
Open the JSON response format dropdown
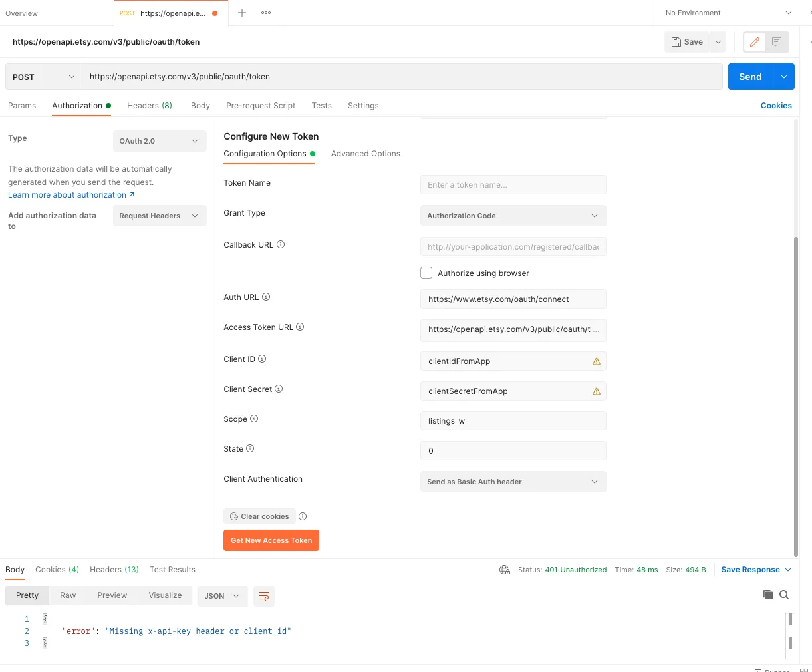point(223,596)
